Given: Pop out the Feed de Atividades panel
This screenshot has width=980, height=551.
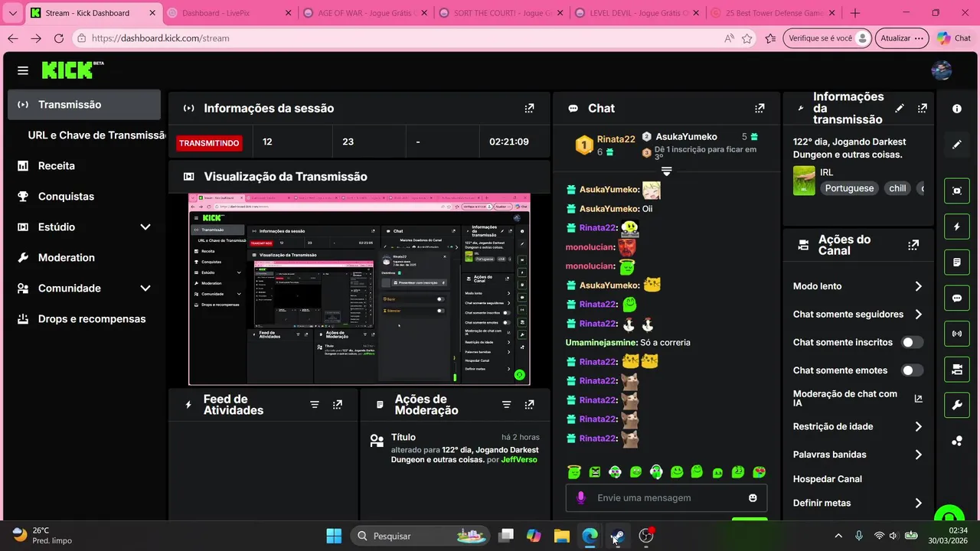Looking at the screenshot, I should [x=338, y=405].
